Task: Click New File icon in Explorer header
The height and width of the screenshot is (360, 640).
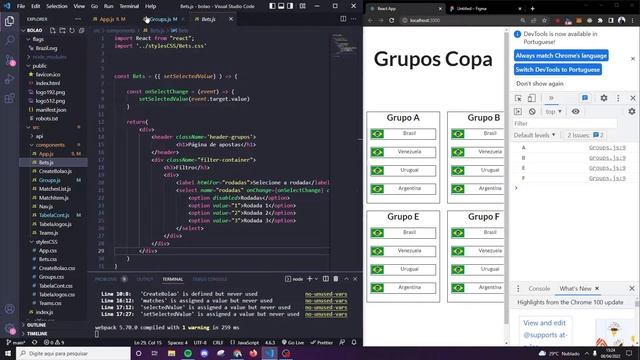Action: (x=53, y=30)
